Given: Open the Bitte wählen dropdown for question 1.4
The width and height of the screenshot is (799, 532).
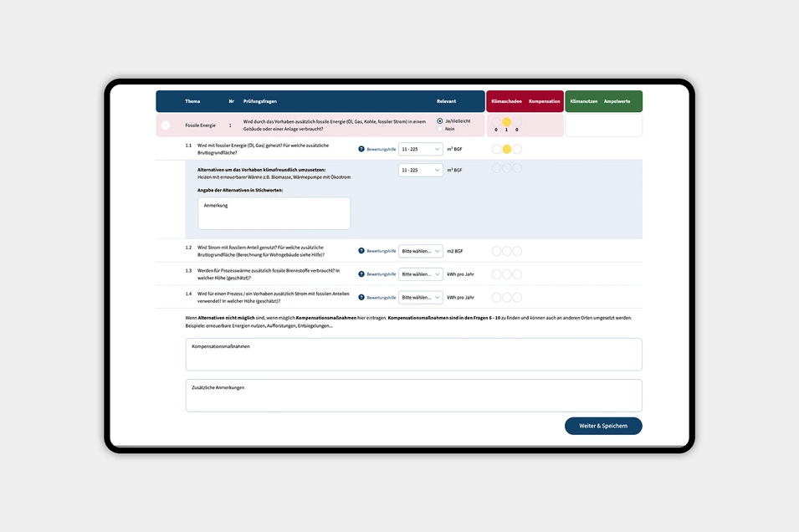Looking at the screenshot, I should (420, 297).
